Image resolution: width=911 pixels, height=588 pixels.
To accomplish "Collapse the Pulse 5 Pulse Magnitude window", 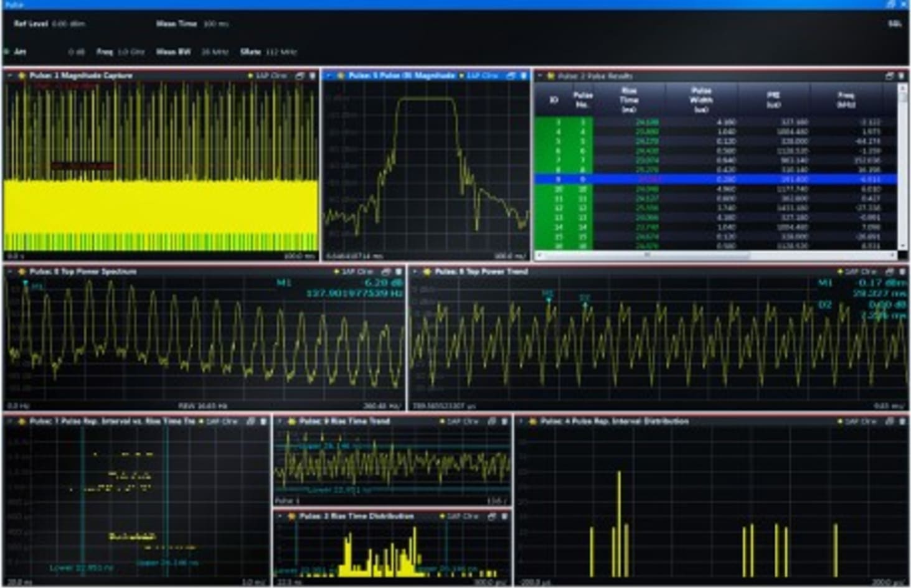I will point(330,75).
